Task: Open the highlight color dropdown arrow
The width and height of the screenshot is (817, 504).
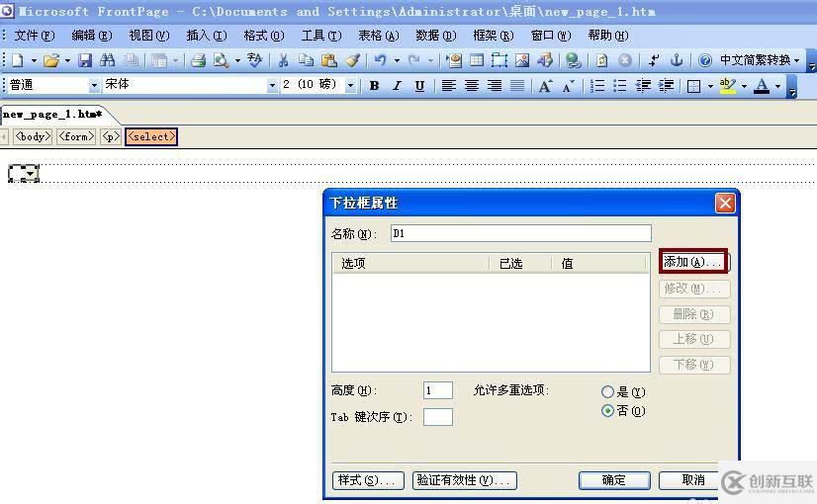Action: [x=744, y=86]
